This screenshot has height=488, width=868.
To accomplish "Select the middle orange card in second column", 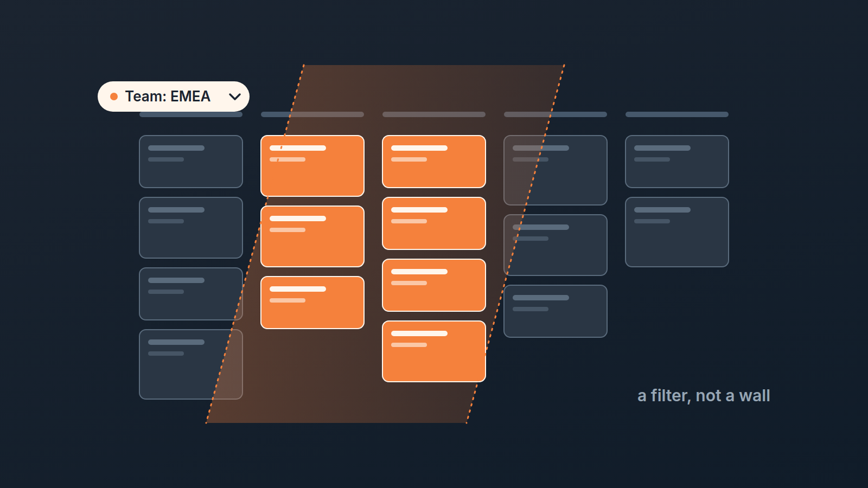I will pos(312,236).
